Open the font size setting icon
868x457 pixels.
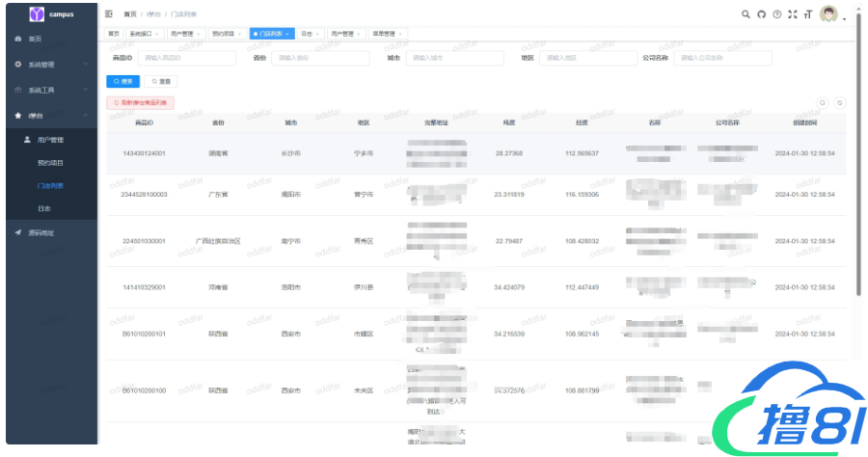[x=807, y=14]
